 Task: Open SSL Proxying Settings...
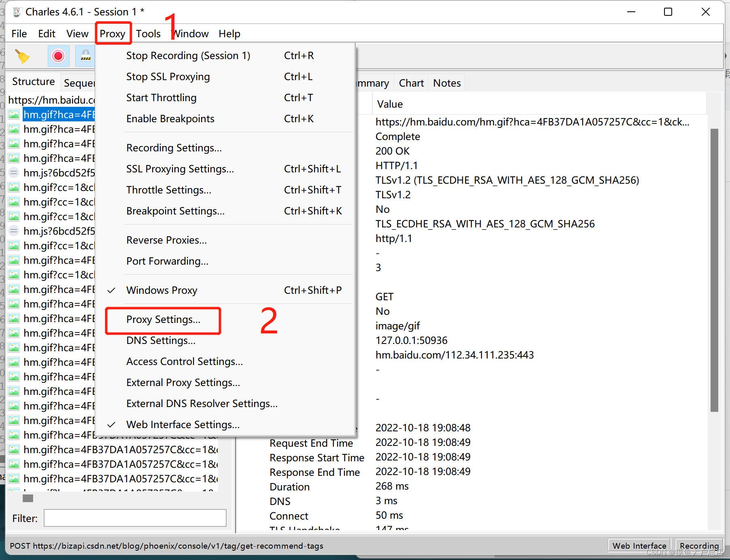[x=226, y=169]
